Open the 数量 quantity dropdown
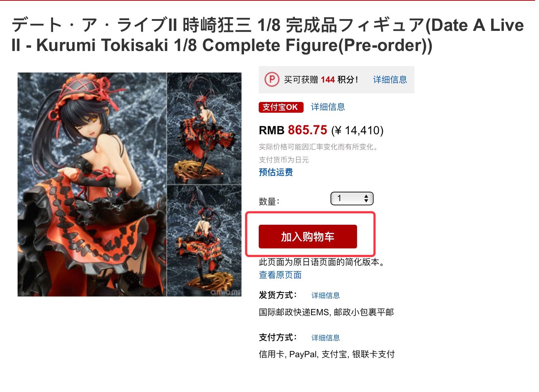 point(352,199)
